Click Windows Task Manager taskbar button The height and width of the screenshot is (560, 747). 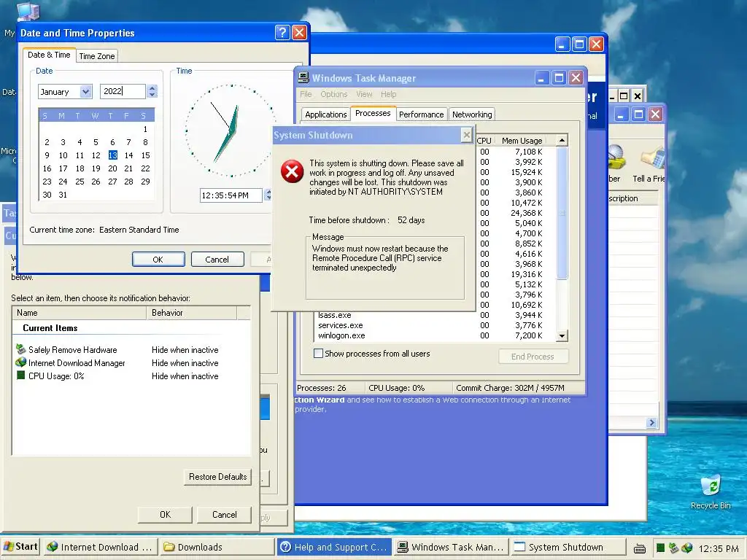click(450, 547)
